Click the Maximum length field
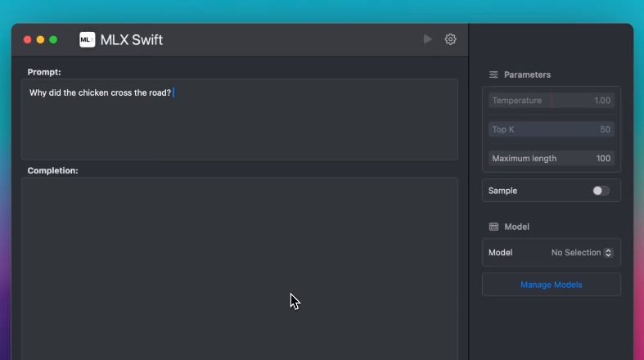644x360 pixels. click(x=551, y=159)
